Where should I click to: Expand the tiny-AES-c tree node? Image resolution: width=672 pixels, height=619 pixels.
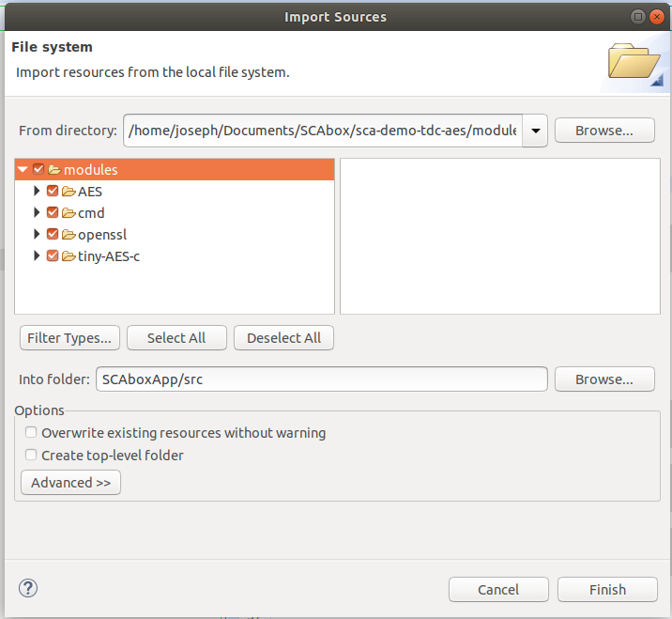(38, 256)
